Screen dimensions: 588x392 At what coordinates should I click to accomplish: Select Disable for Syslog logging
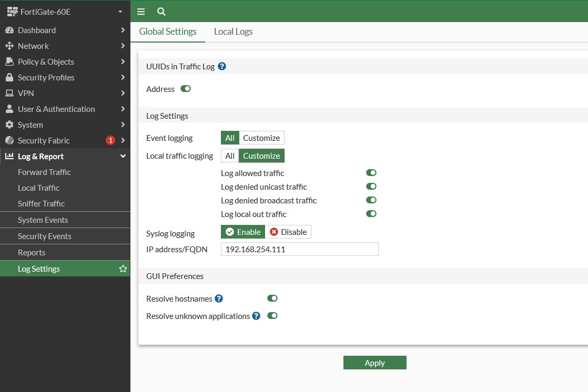288,232
